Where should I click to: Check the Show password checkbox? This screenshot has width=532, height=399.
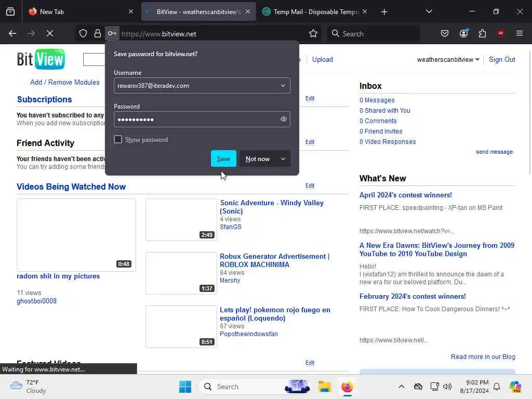pos(118,139)
